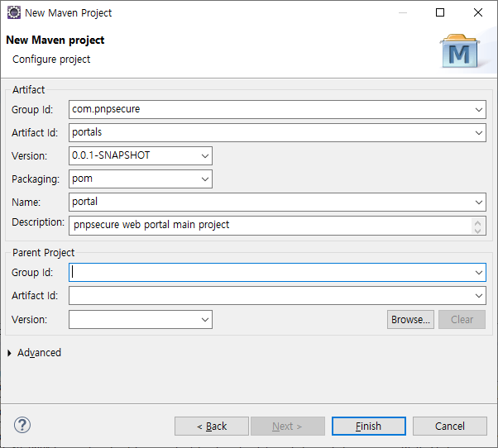Go back with the Back button
The image size is (498, 448).
212,427
